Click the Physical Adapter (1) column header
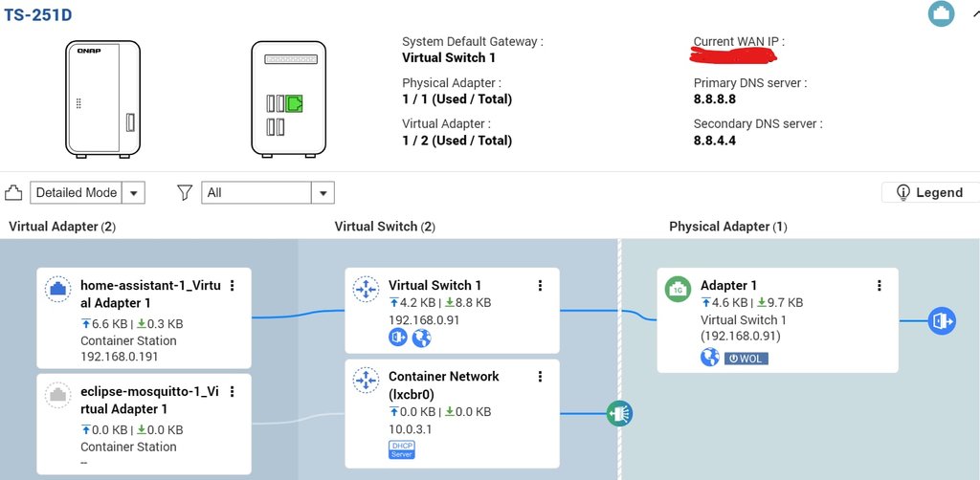The image size is (980, 480). click(728, 227)
